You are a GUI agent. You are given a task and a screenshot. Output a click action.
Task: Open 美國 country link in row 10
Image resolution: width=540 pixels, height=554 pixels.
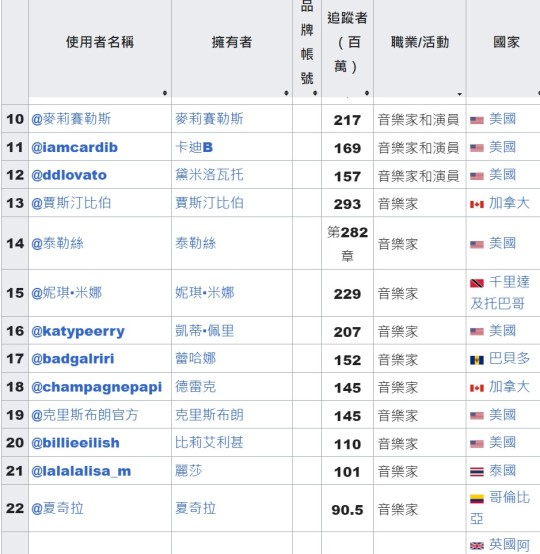coord(503,119)
